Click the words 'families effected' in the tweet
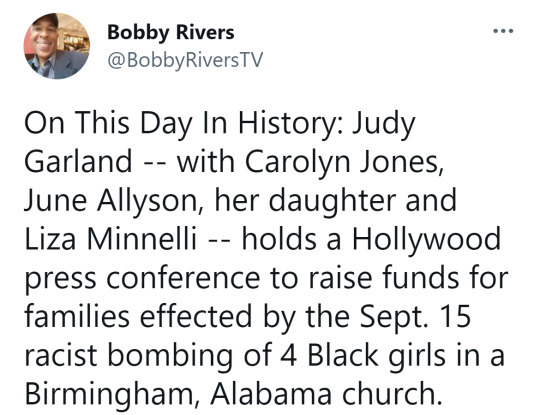Viewport: 540px width, 415px height. point(138,316)
